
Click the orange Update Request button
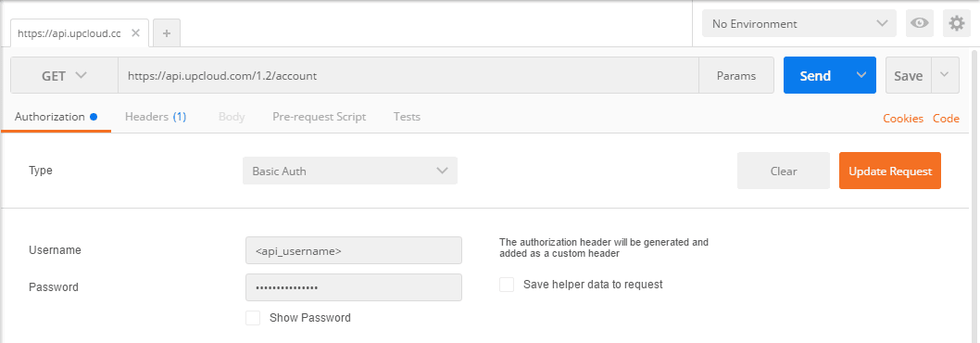890,171
